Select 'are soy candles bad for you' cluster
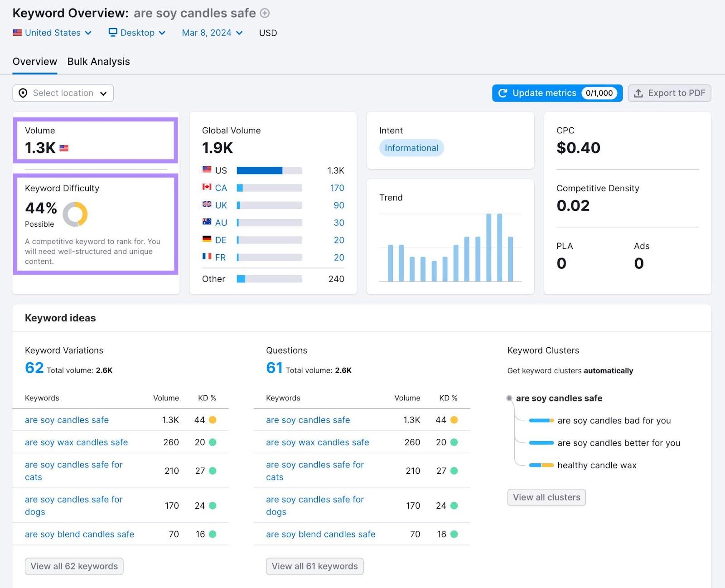Screen dimensions: 725x588 pyautogui.click(x=614, y=420)
